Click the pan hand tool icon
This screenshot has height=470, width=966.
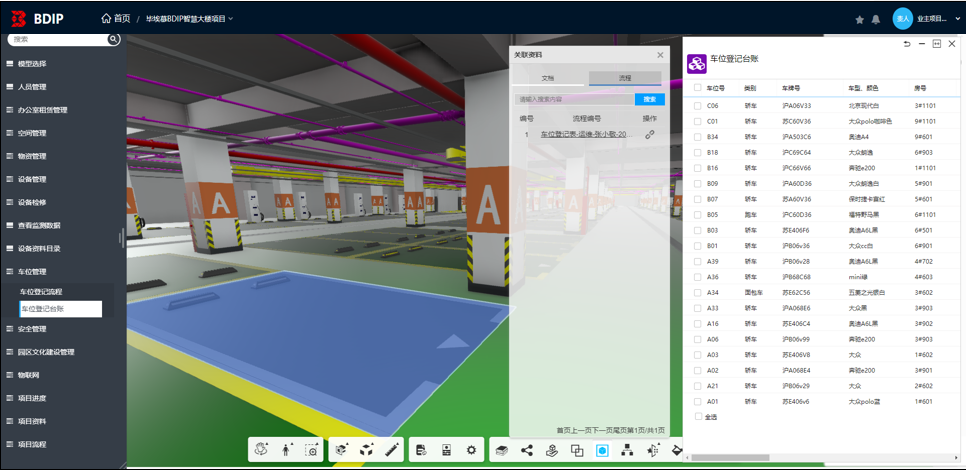point(263,450)
